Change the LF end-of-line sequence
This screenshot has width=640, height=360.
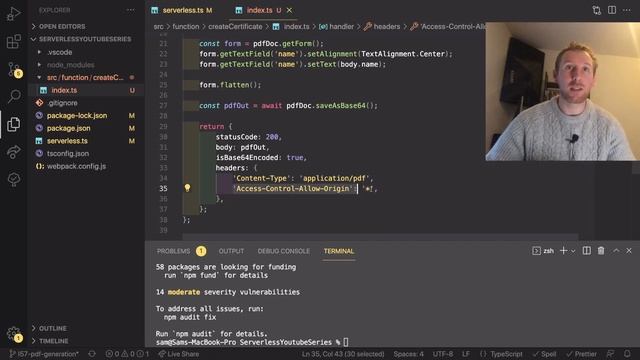tap(465, 354)
